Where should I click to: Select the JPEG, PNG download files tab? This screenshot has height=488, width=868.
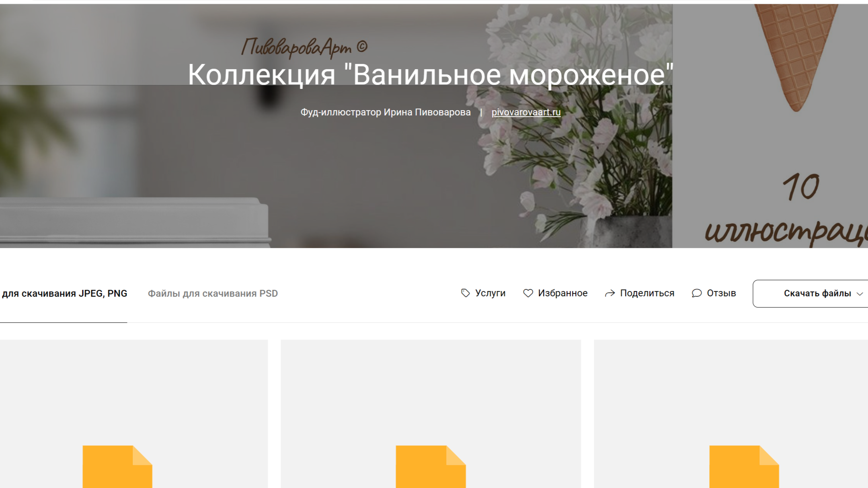tap(64, 293)
